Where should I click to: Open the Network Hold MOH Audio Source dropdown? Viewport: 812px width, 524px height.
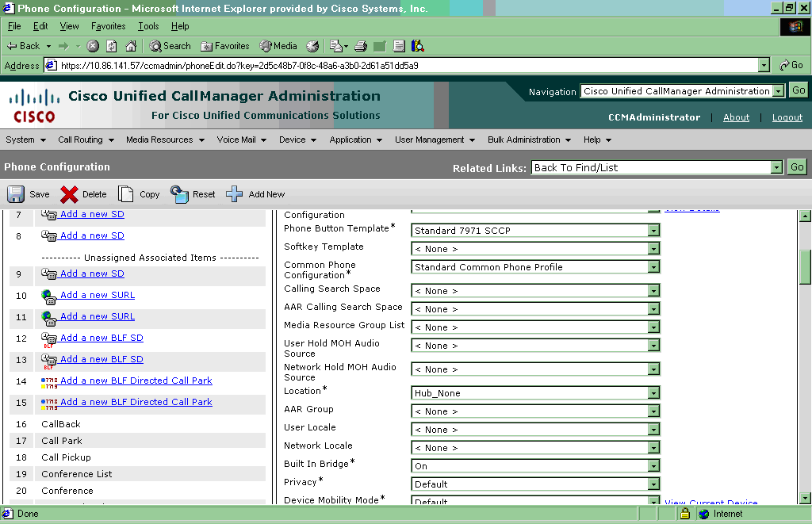pos(535,369)
